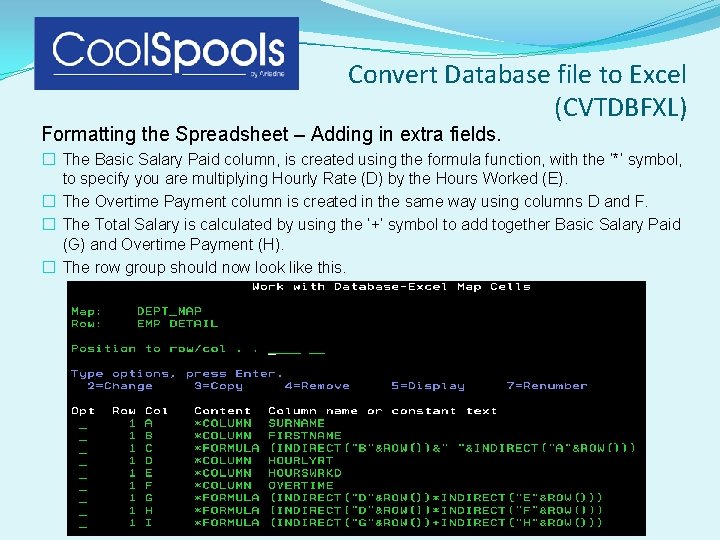
Task: Click the 3=Copy option
Action: [x=219, y=386]
